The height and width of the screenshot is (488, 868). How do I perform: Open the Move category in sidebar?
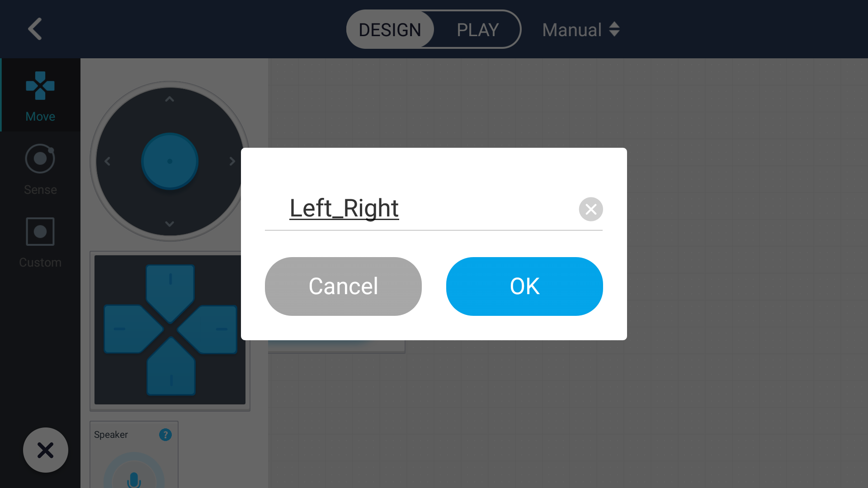(40, 95)
